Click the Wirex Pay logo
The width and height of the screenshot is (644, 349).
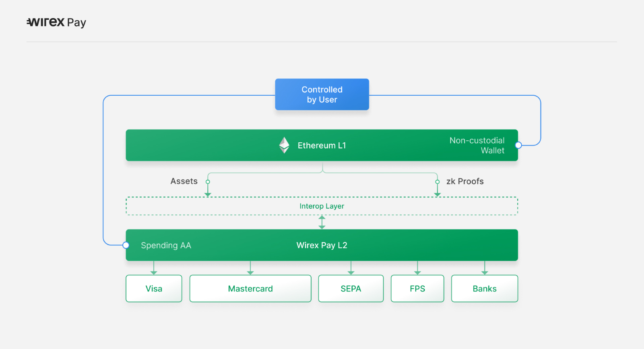56,23
